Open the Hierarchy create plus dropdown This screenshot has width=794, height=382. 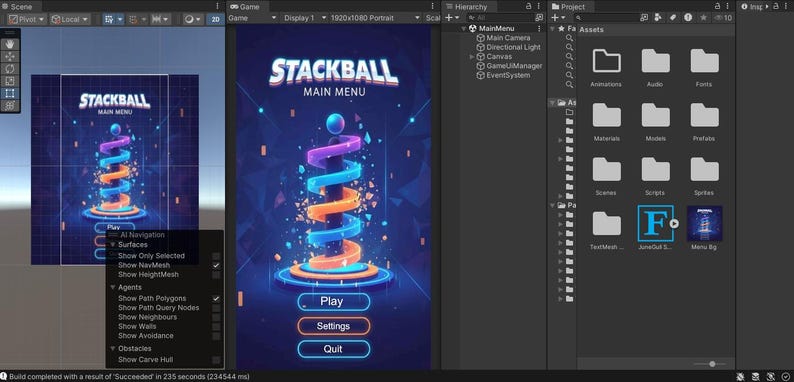pos(452,18)
